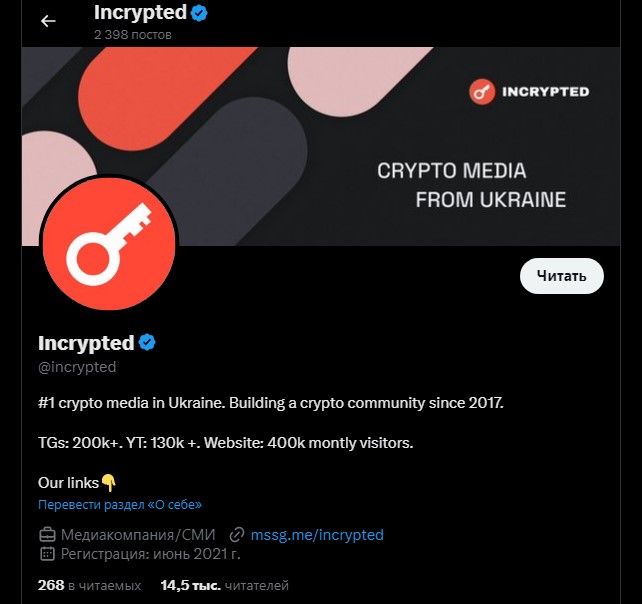
Task: Click the Incrypted title in the header
Action: [x=140, y=13]
